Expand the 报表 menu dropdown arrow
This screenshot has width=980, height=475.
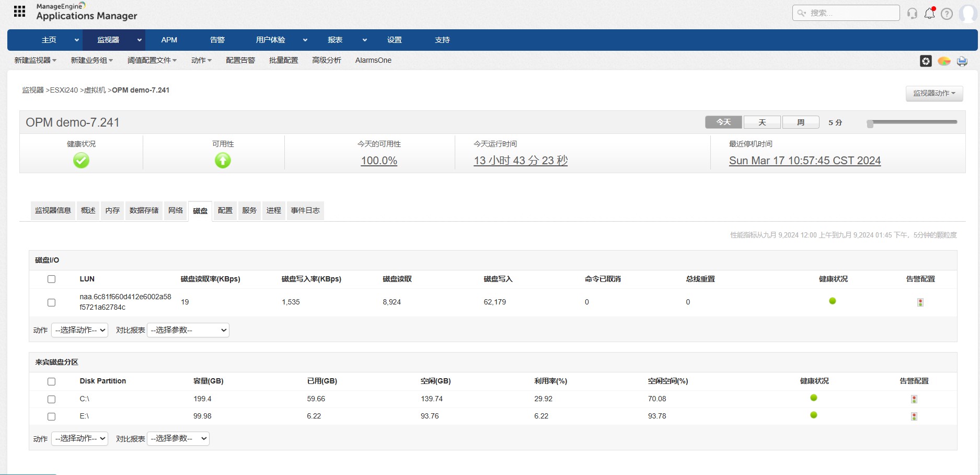[x=365, y=40]
